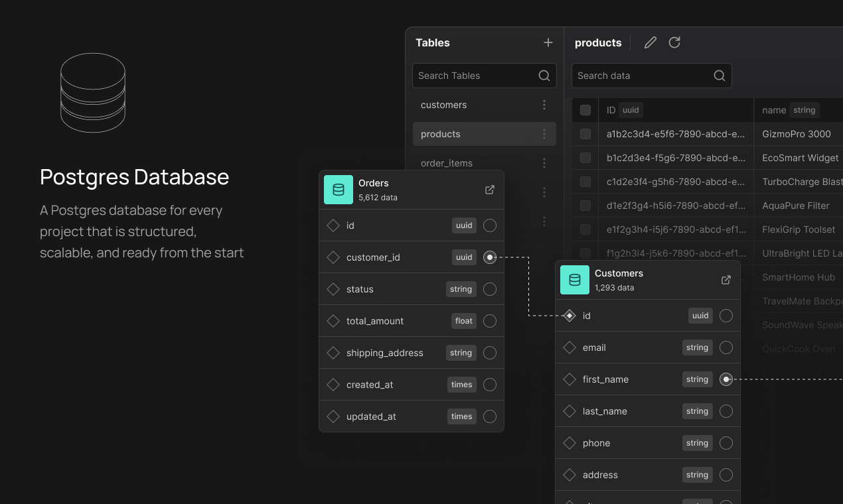Click the database icon on the Orders card
Screen dimensions: 843x504
click(339, 189)
